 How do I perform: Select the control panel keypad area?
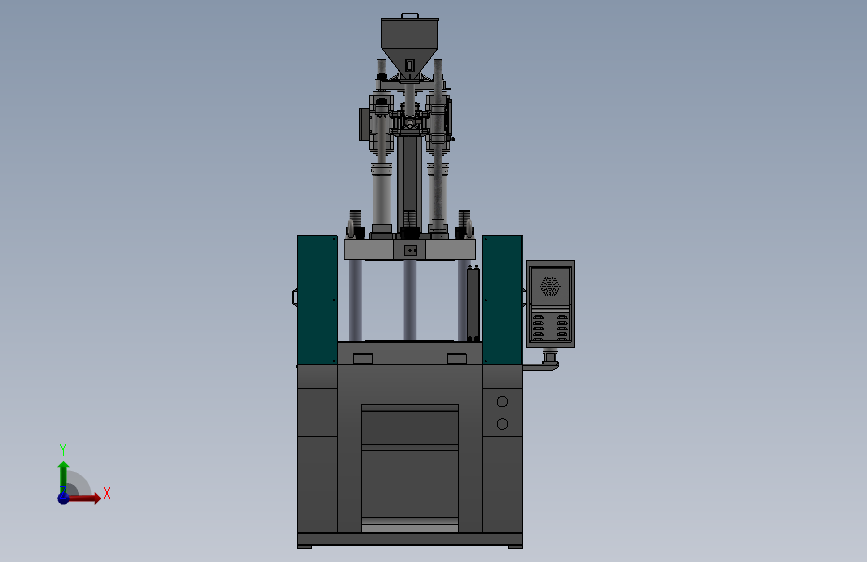pos(550,327)
